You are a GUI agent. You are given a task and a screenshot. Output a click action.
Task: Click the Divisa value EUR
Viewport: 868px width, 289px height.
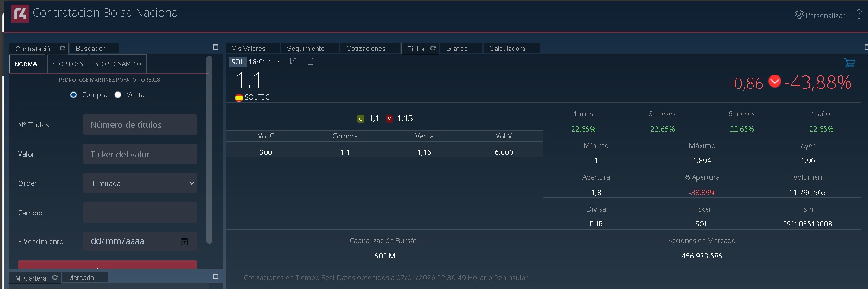[x=596, y=224]
